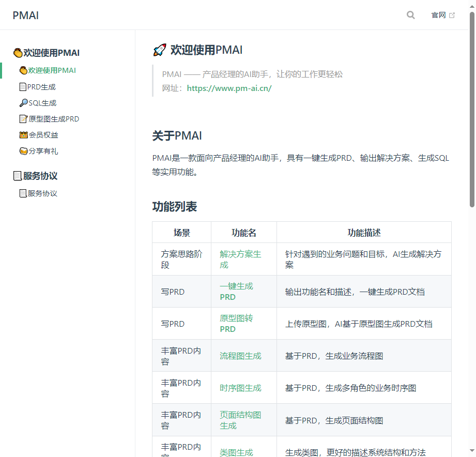Screen dimensions: 476x457
Task: Click the description 上传原型图，AI基于原型图生成PRD文档
Action: pyautogui.click(x=359, y=324)
